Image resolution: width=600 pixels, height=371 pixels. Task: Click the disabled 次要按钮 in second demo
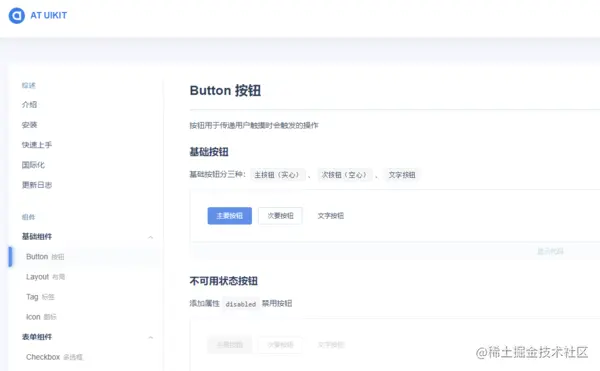pyautogui.click(x=280, y=345)
